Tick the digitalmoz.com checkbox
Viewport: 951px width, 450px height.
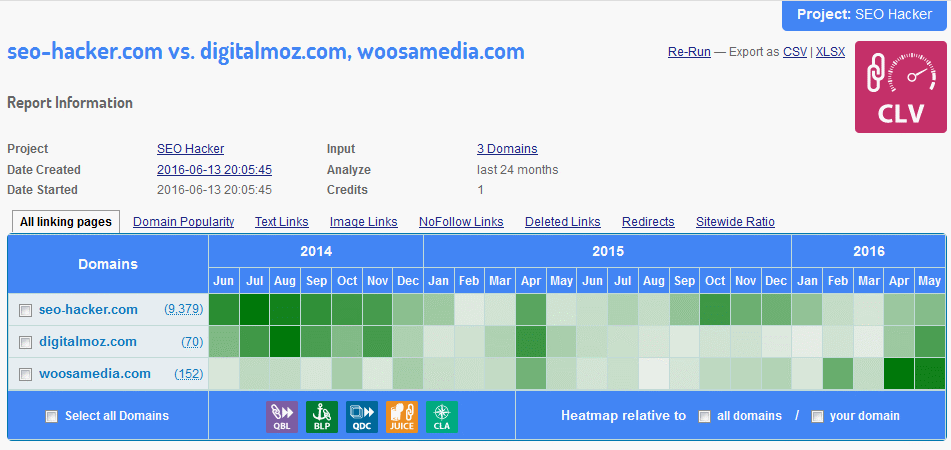pos(25,343)
